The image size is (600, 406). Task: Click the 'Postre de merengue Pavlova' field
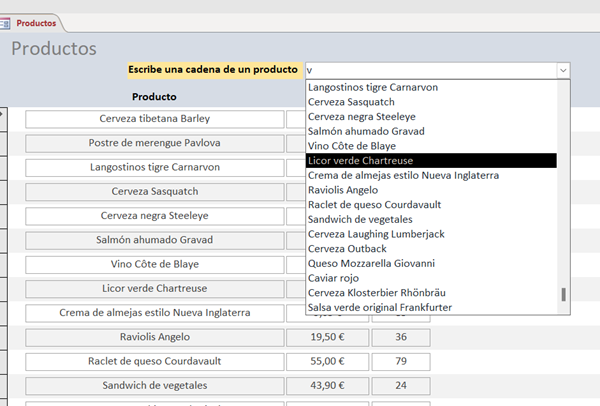click(154, 143)
